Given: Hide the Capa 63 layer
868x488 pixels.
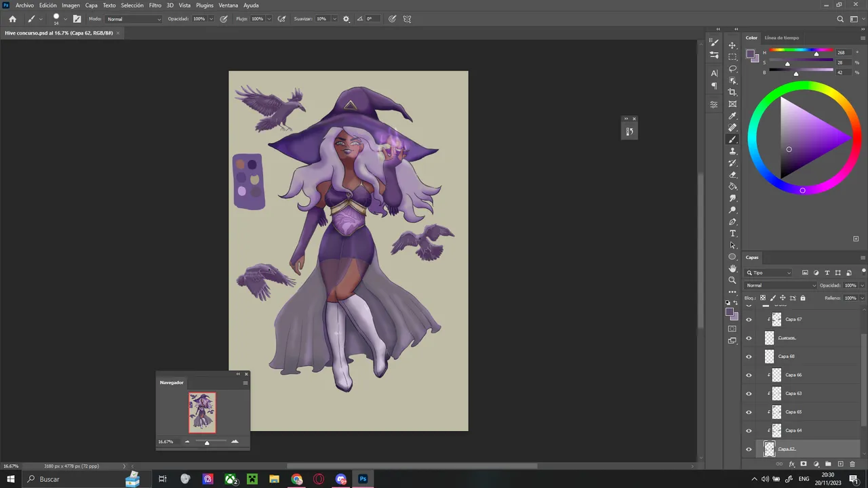Looking at the screenshot, I should pyautogui.click(x=749, y=393).
